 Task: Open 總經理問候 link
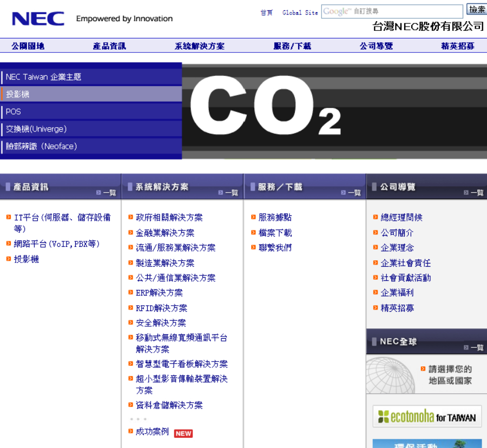402,218
